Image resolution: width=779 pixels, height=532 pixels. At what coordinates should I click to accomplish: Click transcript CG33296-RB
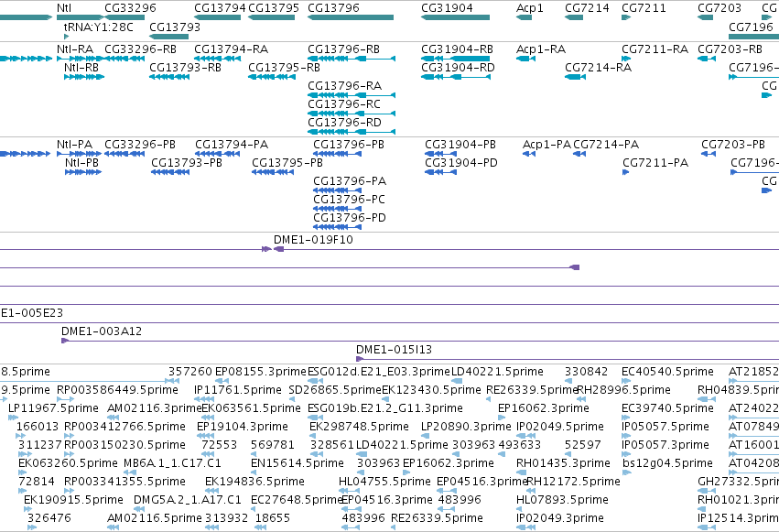[124, 59]
